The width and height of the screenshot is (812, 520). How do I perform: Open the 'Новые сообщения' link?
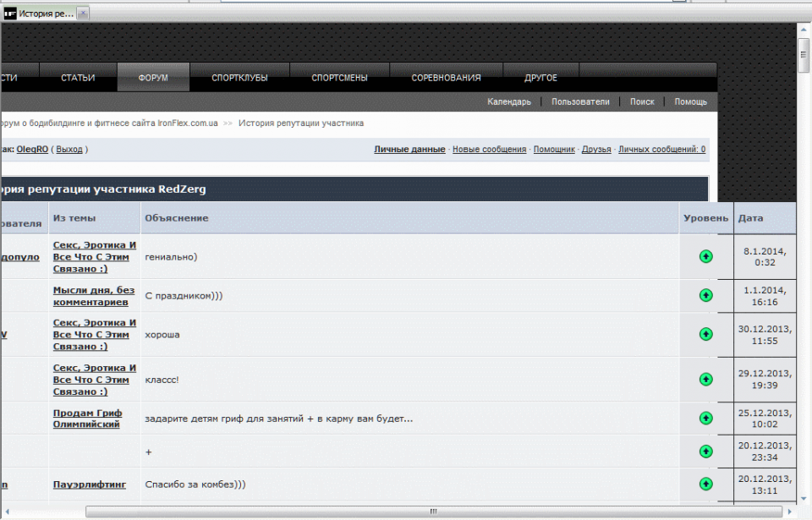pyautogui.click(x=489, y=150)
